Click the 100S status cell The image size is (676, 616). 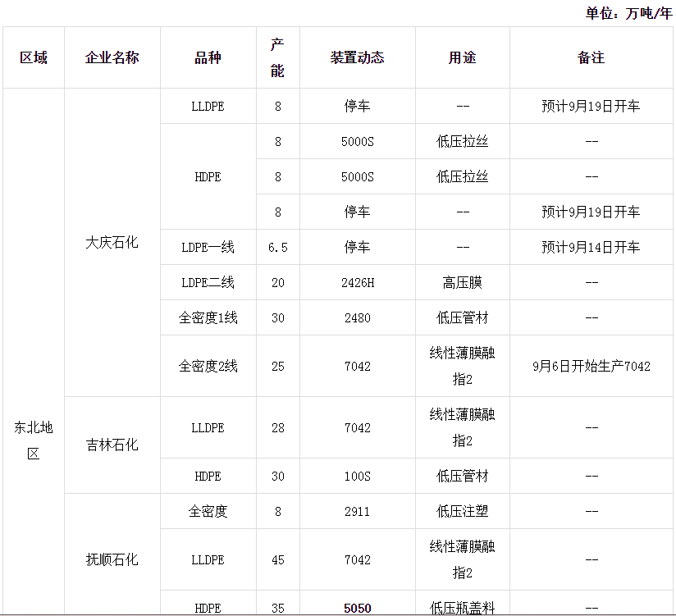pyautogui.click(x=358, y=477)
